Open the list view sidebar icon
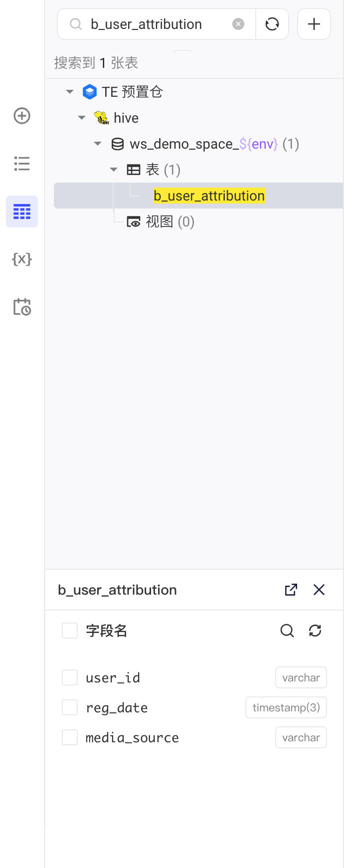Screen dimensions: 344x868 [x=22, y=164]
